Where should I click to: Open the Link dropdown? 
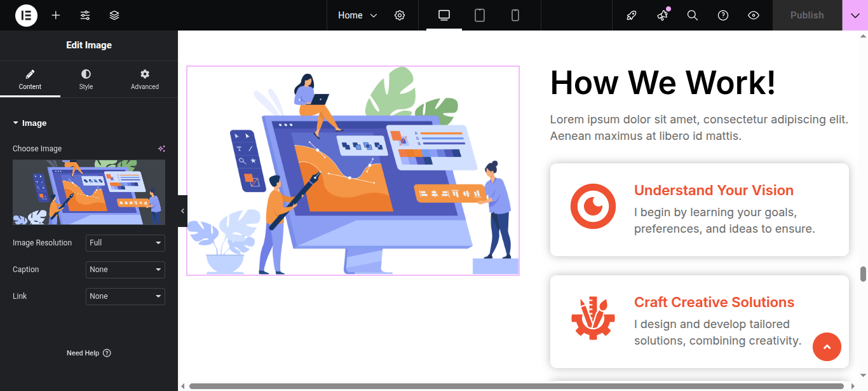[125, 296]
